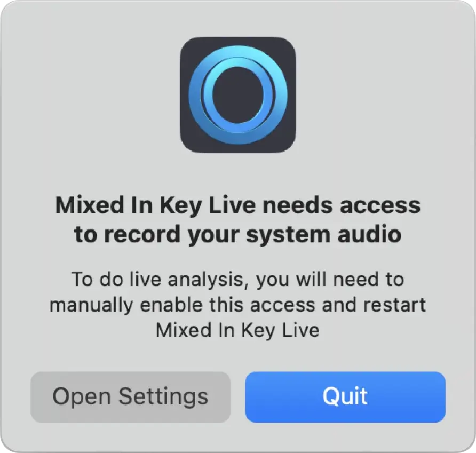
Task: Click the 'manually enable this access' text line
Action: click(238, 305)
